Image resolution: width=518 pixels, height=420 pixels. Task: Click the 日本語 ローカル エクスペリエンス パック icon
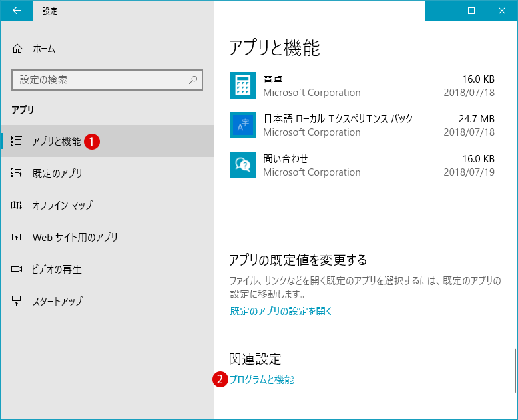(x=243, y=125)
